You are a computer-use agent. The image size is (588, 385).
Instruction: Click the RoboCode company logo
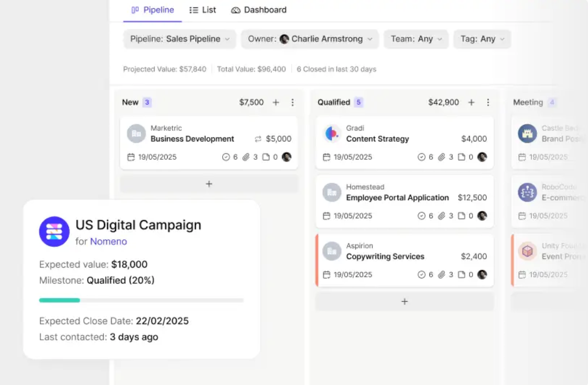click(x=527, y=192)
